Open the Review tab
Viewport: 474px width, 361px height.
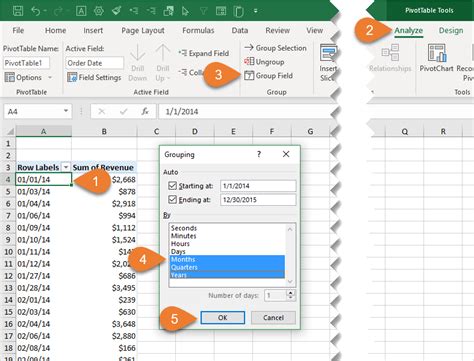(277, 30)
